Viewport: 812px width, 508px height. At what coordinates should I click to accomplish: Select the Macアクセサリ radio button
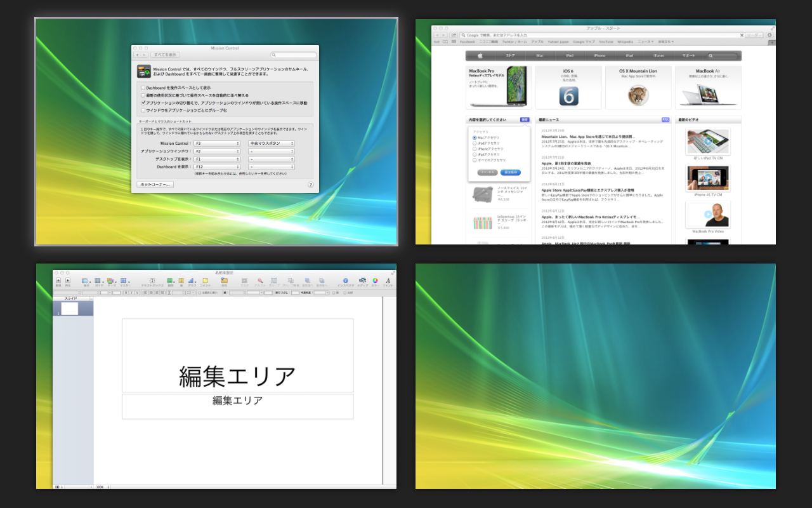click(475, 137)
